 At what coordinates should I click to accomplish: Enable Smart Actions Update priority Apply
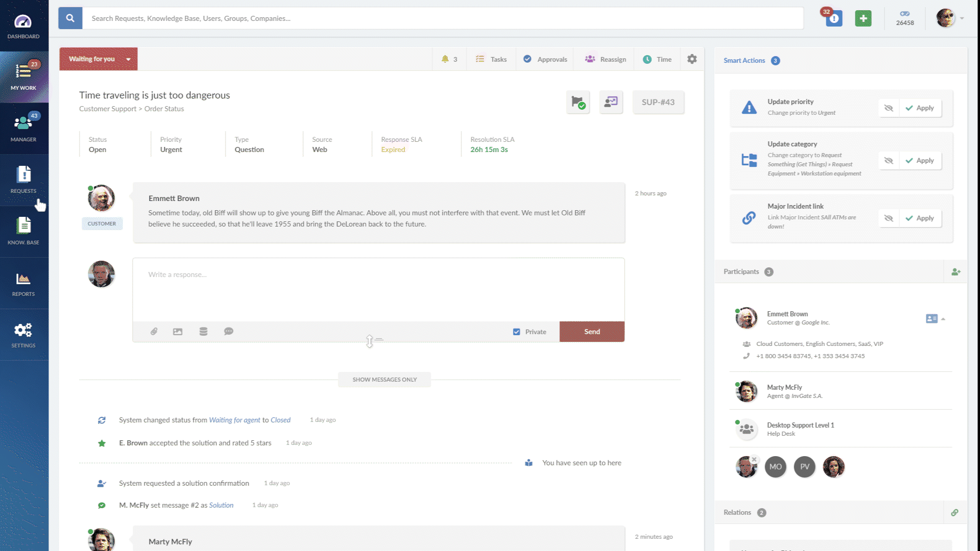click(x=920, y=107)
